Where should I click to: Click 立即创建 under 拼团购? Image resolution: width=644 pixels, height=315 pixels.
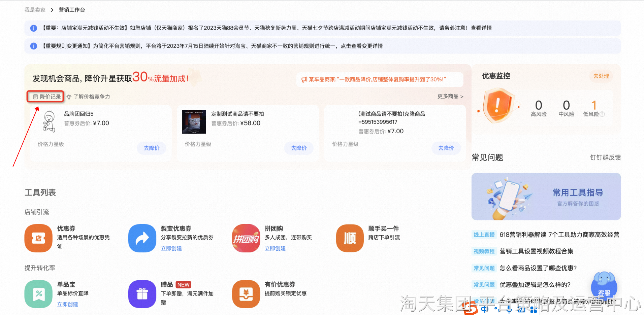(x=275, y=248)
